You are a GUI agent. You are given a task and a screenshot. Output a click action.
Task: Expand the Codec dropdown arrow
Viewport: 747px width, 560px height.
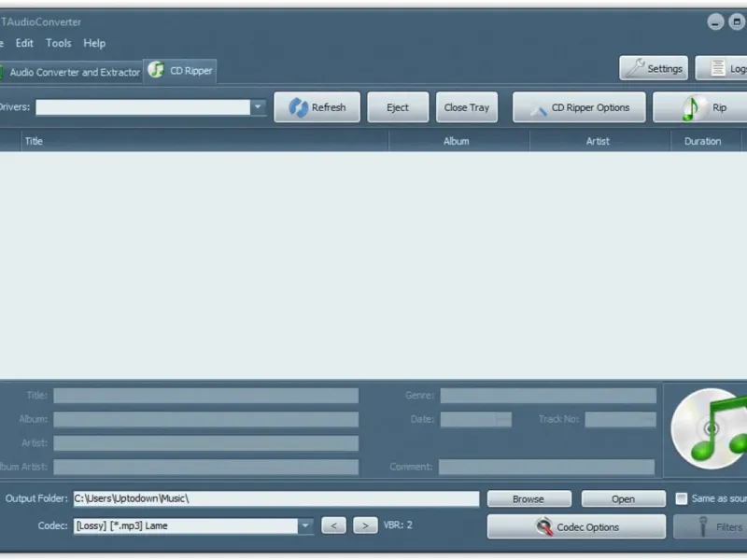pos(305,525)
